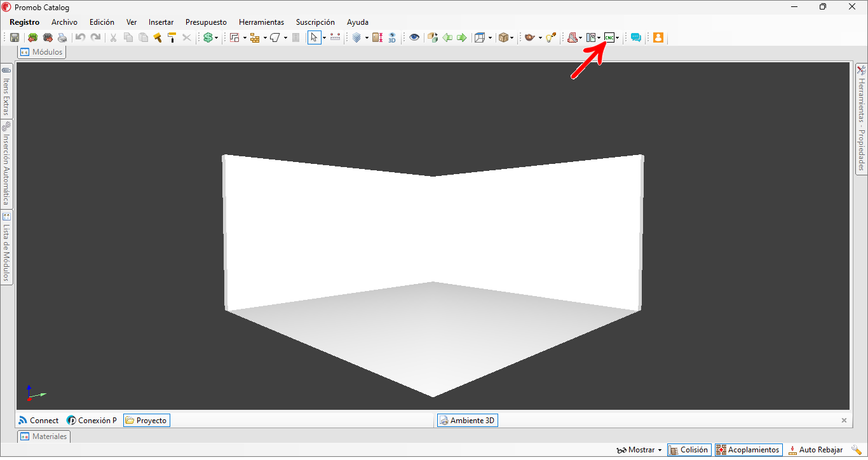The width and height of the screenshot is (868, 460).
Task: Click the orange user profile icon
Action: pos(658,37)
